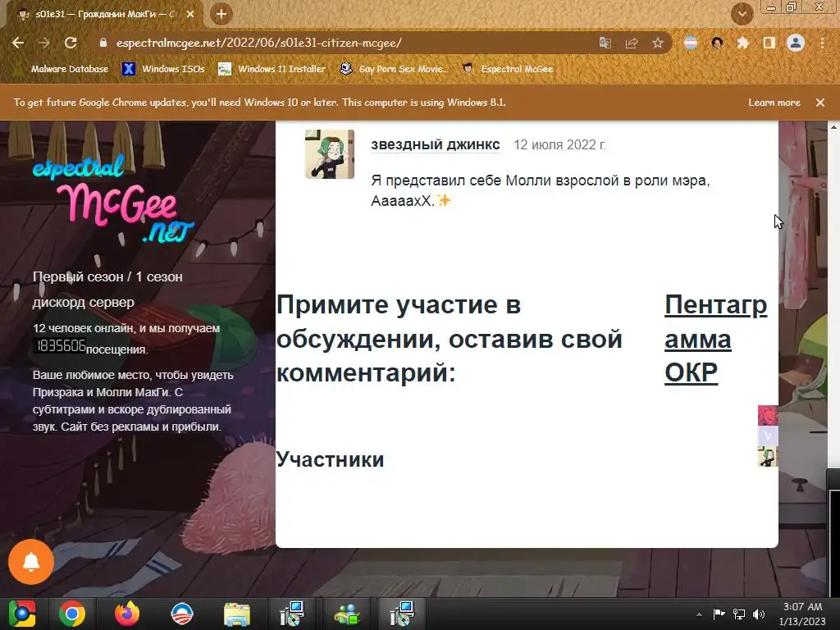
Task: Open the Первый сезон / 1 сезон link
Action: [x=107, y=277]
